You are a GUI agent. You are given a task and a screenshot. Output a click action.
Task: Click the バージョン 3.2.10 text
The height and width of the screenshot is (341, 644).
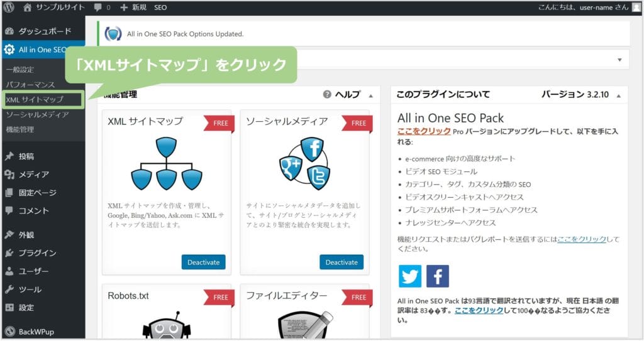[575, 94]
